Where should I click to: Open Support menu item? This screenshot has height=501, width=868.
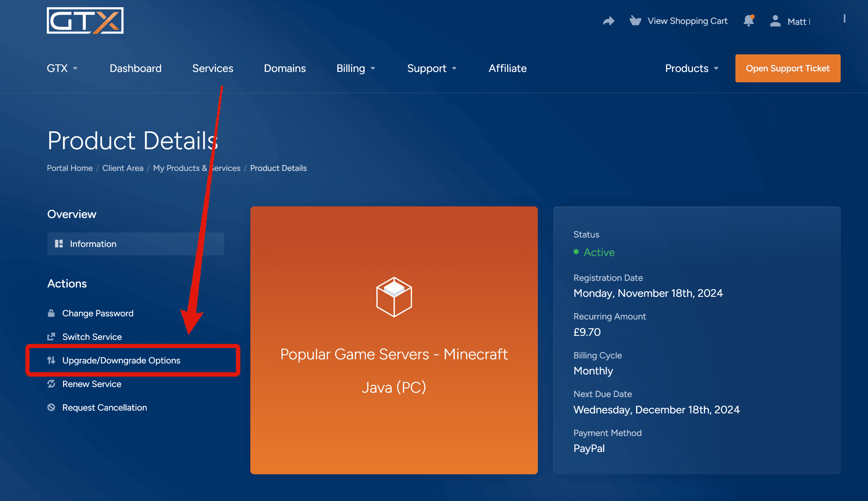[x=427, y=68]
